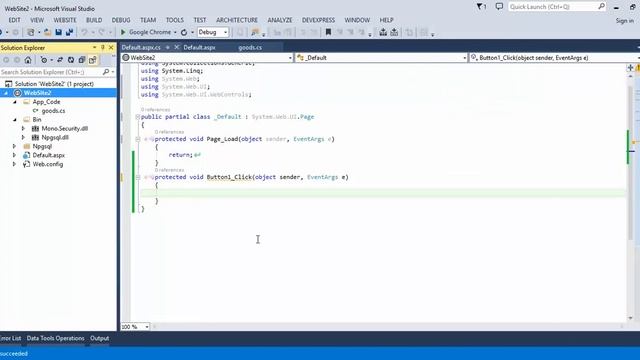This screenshot has width=640, height=360.
Task: Click the New Project toolbar icon
Action: coord(31,32)
